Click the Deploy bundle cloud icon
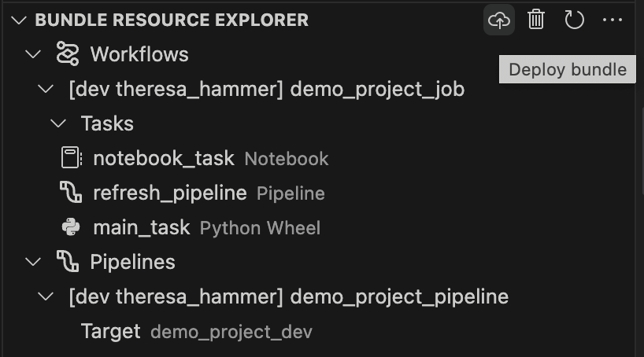Viewport: 644px width, 357px height. point(499,20)
